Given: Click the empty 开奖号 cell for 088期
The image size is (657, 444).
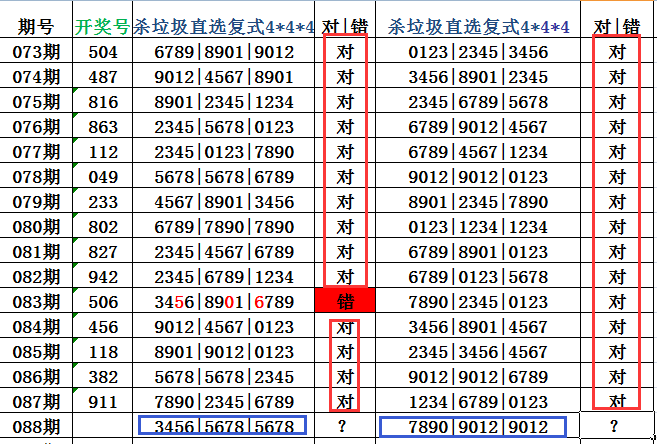Looking at the screenshot, I should 102,426.
